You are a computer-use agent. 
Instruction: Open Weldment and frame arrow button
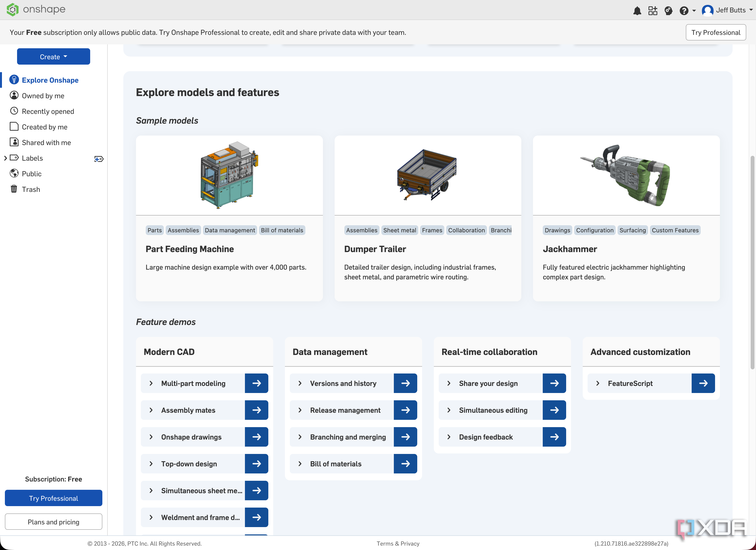(x=256, y=517)
